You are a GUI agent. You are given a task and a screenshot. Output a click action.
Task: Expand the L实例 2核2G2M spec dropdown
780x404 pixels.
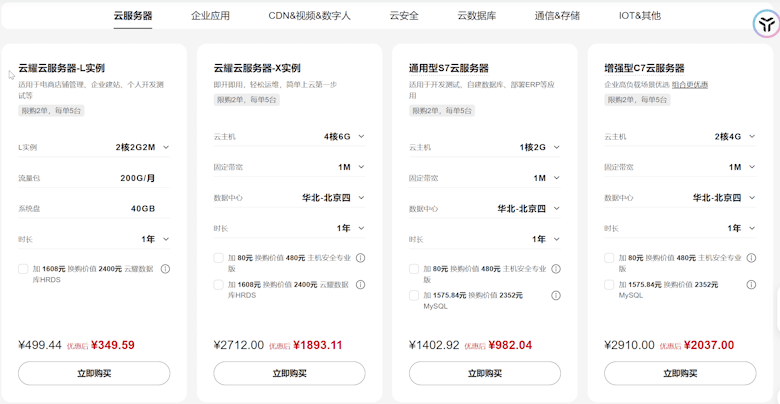tap(142, 147)
